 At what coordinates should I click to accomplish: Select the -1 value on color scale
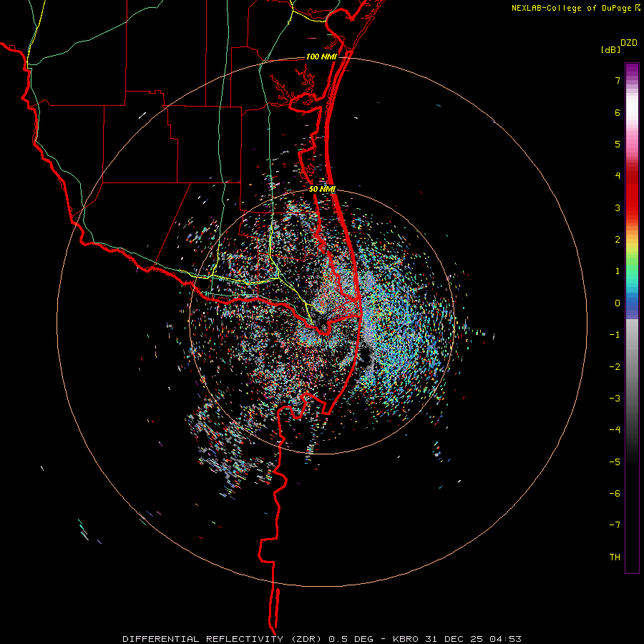click(x=615, y=335)
